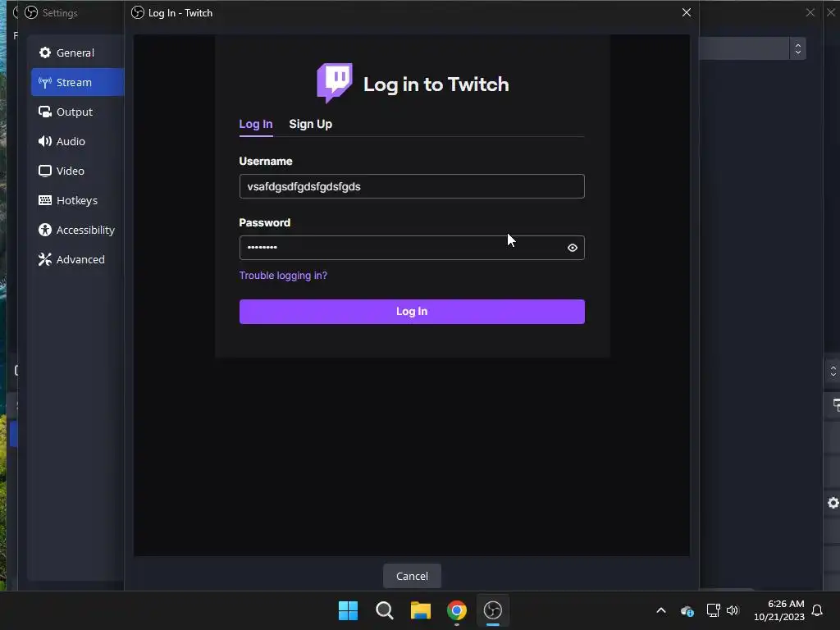
Task: Click the OneDrive cloud tray icon
Action: pos(687,610)
